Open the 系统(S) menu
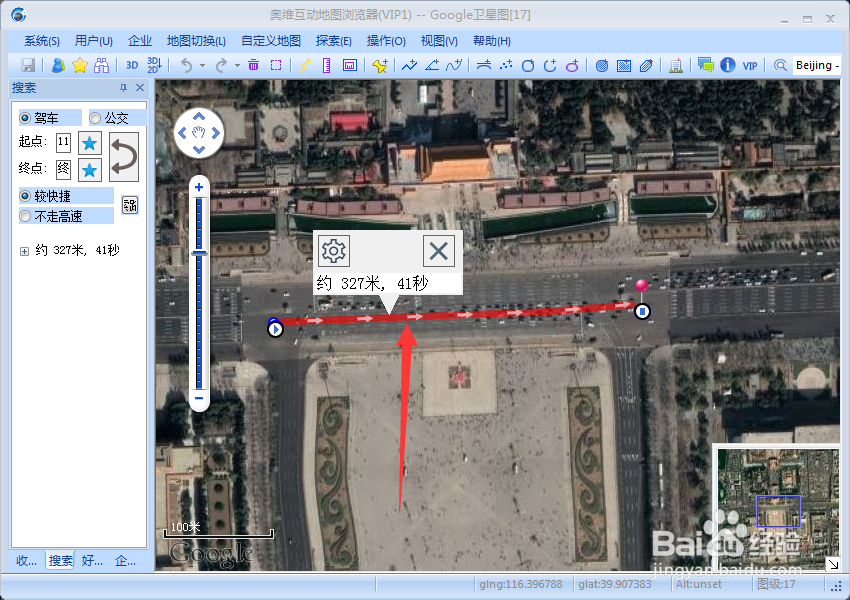This screenshot has width=850, height=600. pyautogui.click(x=42, y=41)
